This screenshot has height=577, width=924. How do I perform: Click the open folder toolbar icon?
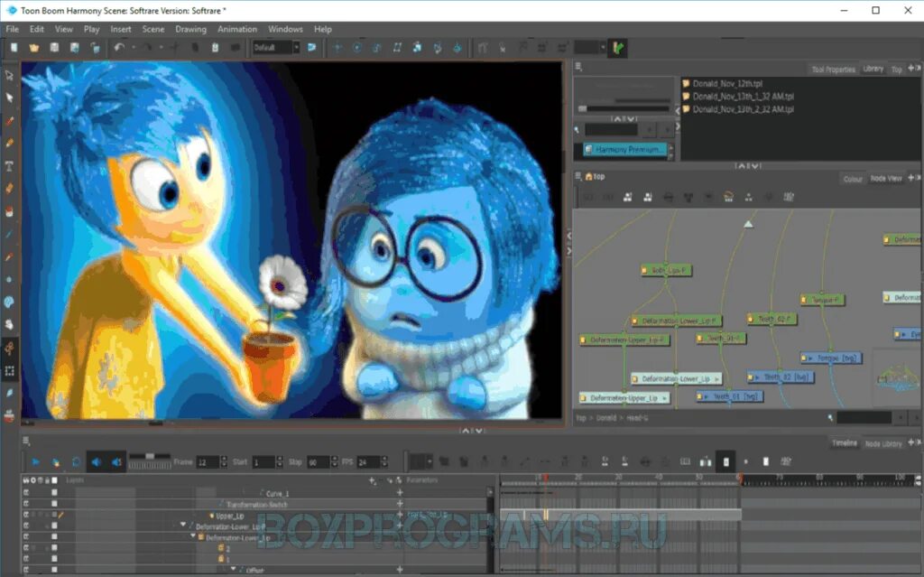[x=34, y=48]
